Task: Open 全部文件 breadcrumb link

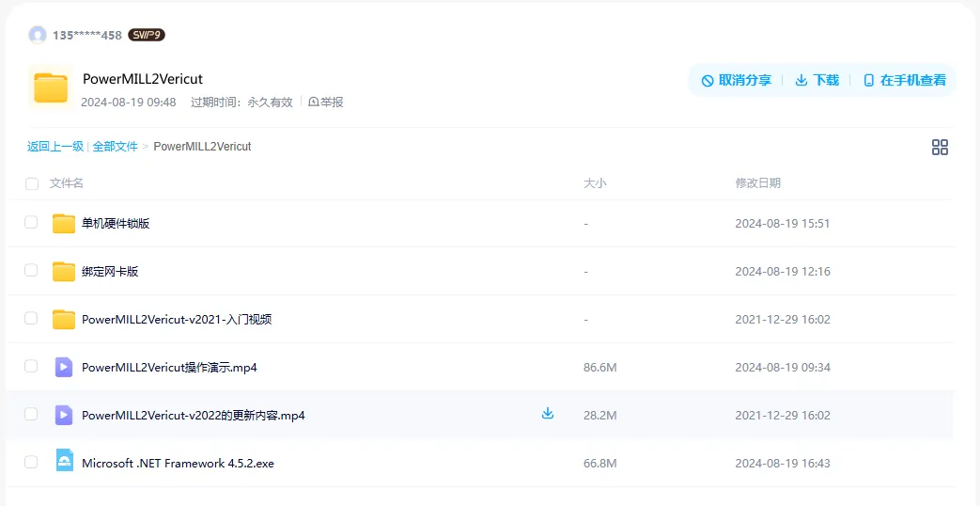Action: coord(115,147)
